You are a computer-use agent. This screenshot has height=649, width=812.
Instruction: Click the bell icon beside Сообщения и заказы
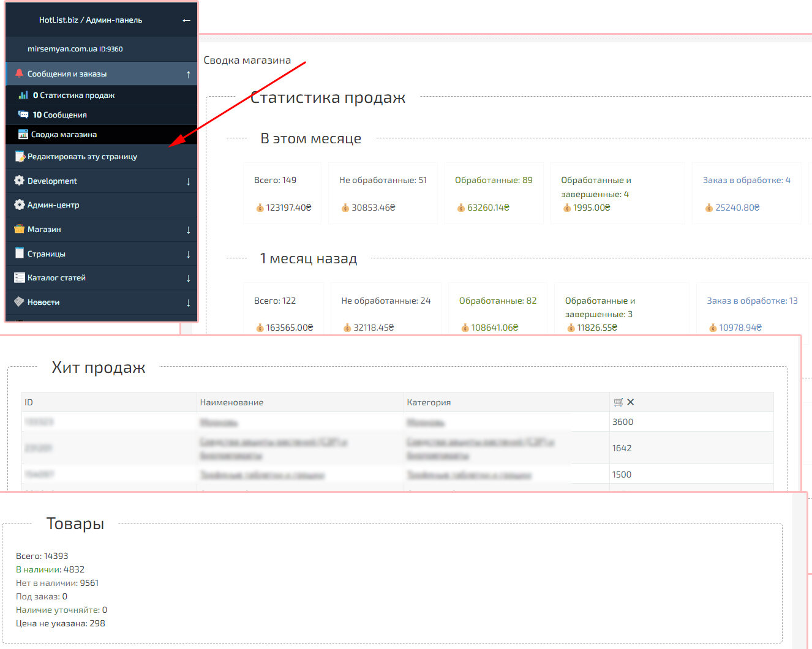19,73
